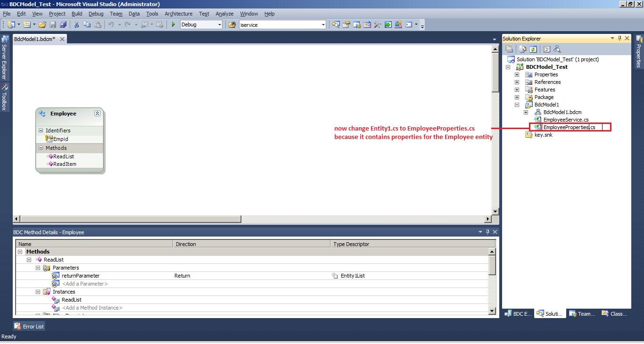The width and height of the screenshot is (644, 344).
Task: Open the Properties Window toolbar icon
Action: point(347,25)
